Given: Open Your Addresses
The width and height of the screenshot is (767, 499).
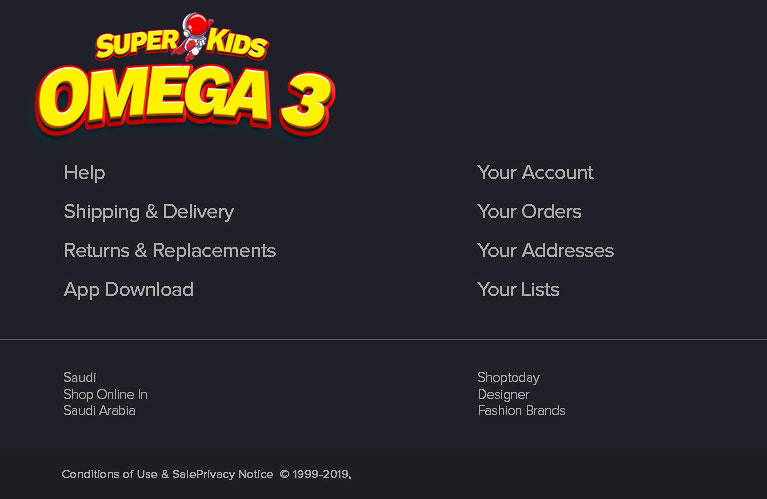Looking at the screenshot, I should [545, 250].
